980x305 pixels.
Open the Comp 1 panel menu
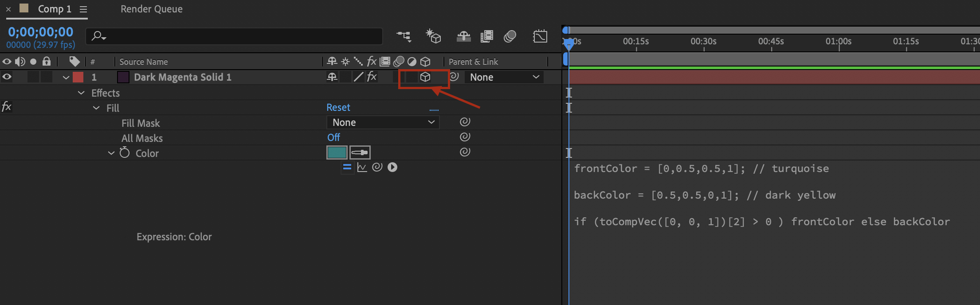pyautogui.click(x=83, y=9)
